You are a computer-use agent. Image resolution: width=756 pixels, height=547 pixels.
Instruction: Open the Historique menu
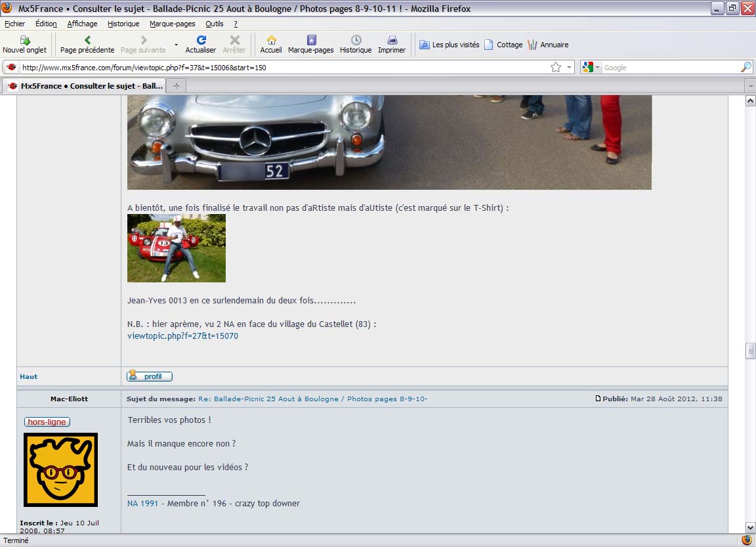click(x=123, y=24)
